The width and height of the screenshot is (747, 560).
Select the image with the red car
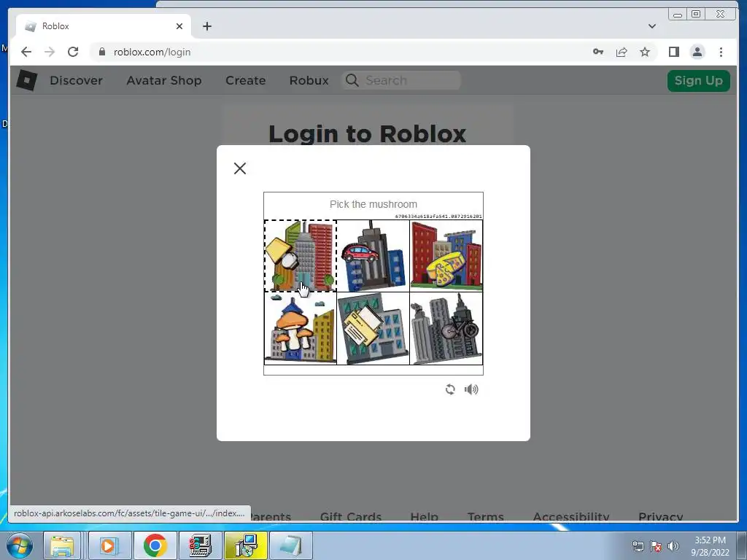click(x=373, y=256)
